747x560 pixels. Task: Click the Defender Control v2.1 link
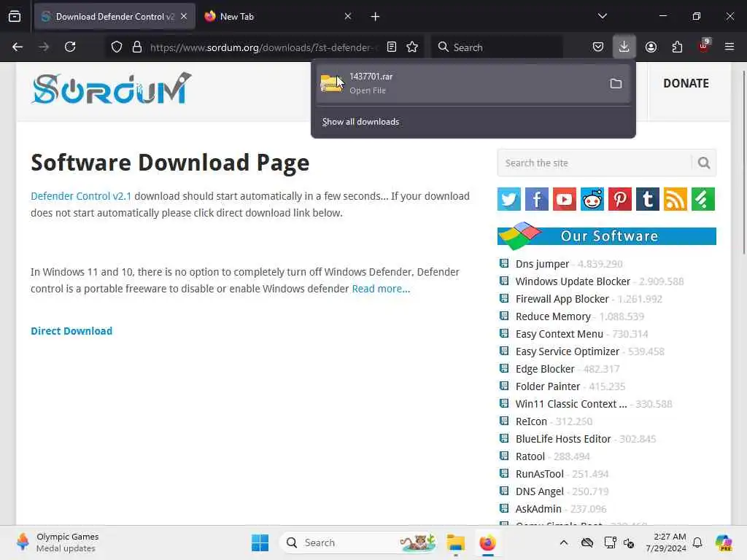point(81,196)
